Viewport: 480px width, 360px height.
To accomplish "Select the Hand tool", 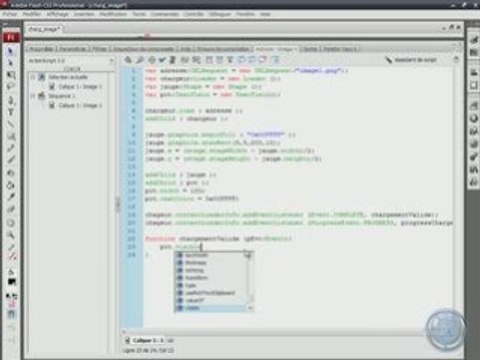I will point(11,223).
